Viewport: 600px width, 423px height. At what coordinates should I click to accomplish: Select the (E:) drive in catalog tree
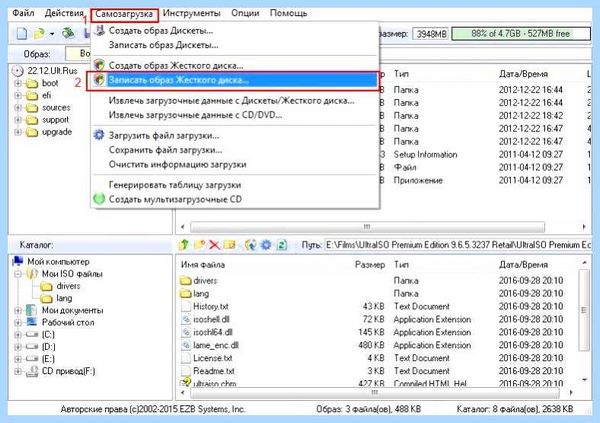pos(48,359)
